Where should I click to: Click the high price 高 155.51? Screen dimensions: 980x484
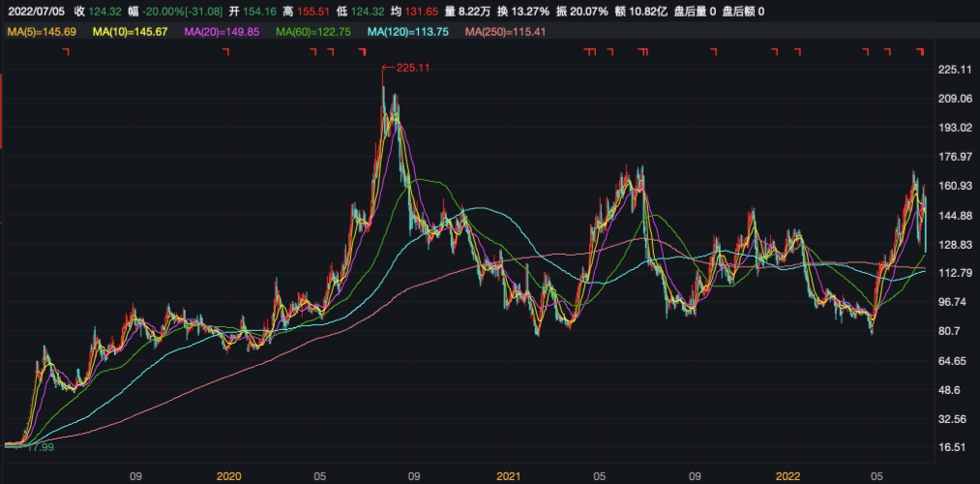309,12
